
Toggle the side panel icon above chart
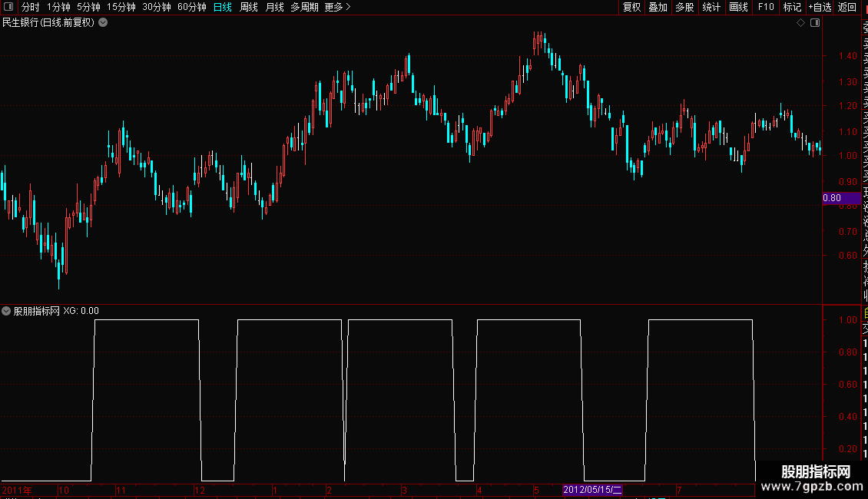click(815, 23)
